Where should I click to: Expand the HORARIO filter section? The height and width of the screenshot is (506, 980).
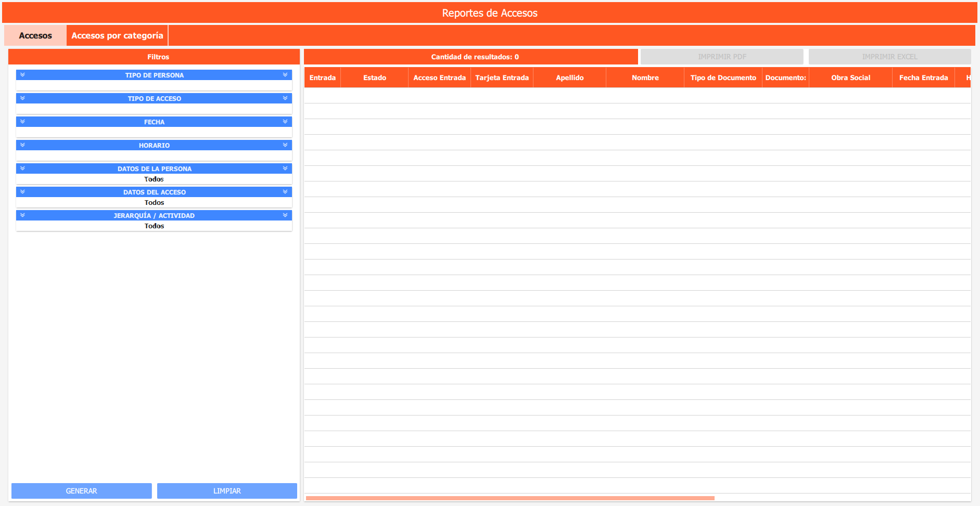[154, 146]
